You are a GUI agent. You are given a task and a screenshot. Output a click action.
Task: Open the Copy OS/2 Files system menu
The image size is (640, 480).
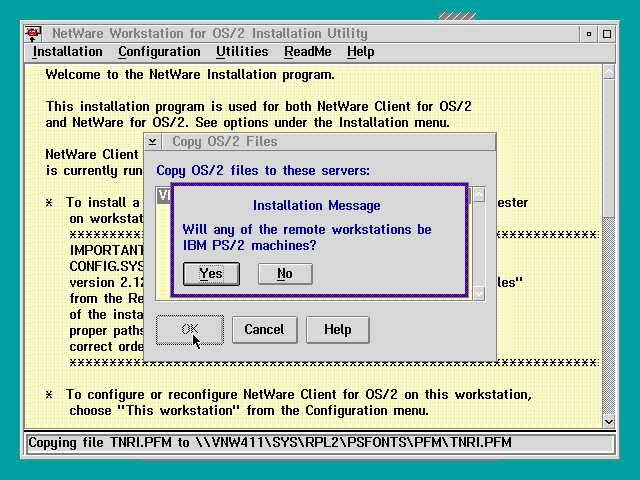153,142
